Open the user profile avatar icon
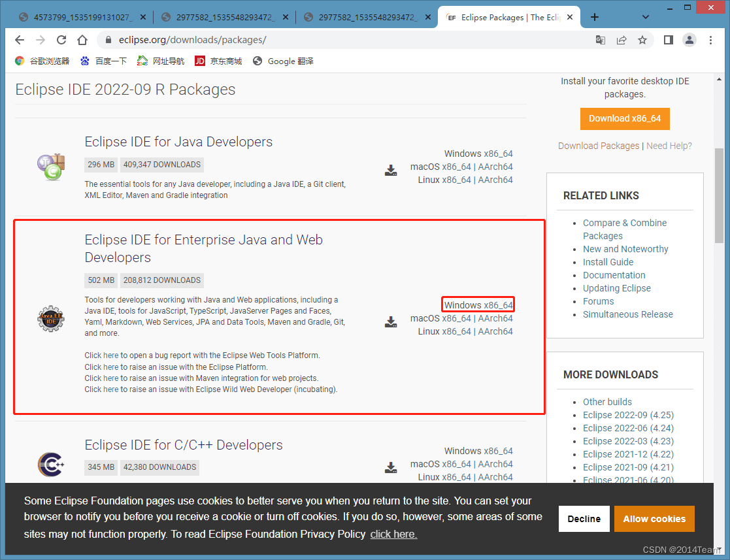The width and height of the screenshot is (730, 560). (x=689, y=40)
